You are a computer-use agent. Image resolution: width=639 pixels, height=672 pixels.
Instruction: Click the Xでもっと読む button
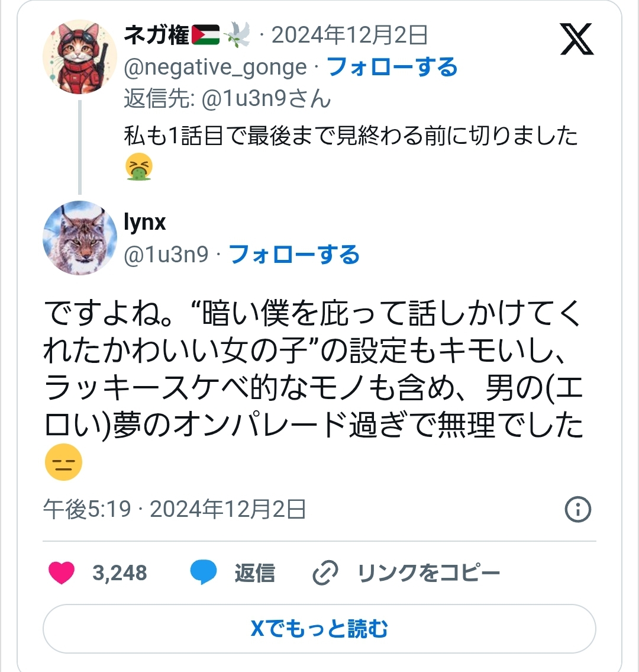pos(319,628)
